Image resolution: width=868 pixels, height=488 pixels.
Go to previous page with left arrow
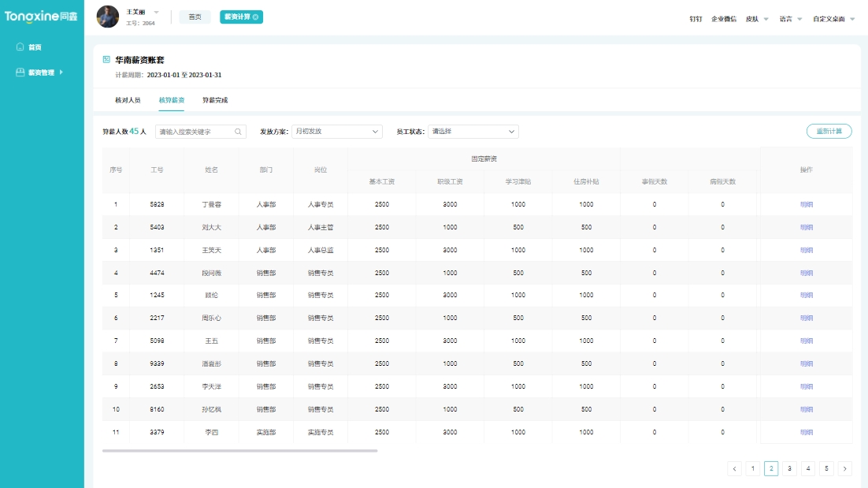735,468
